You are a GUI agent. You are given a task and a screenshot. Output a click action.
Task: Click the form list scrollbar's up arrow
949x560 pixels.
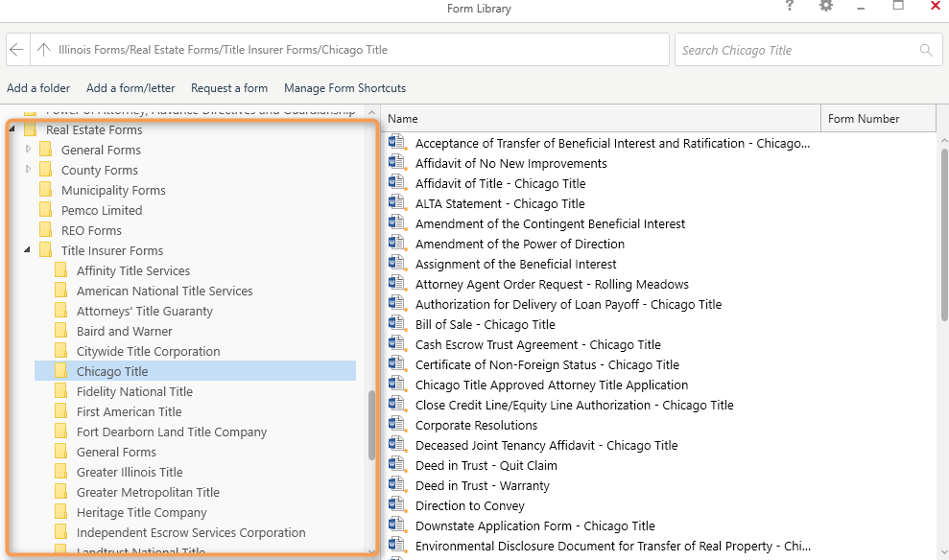[x=945, y=140]
